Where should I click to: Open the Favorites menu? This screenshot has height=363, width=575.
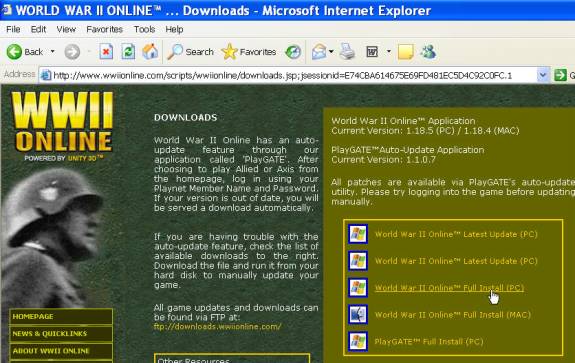[x=105, y=29]
